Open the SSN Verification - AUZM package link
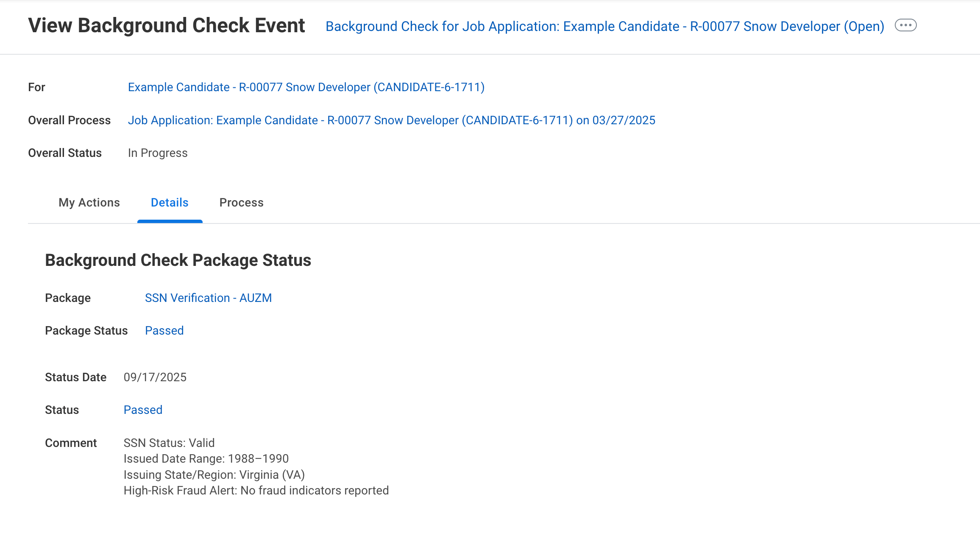 coord(208,298)
